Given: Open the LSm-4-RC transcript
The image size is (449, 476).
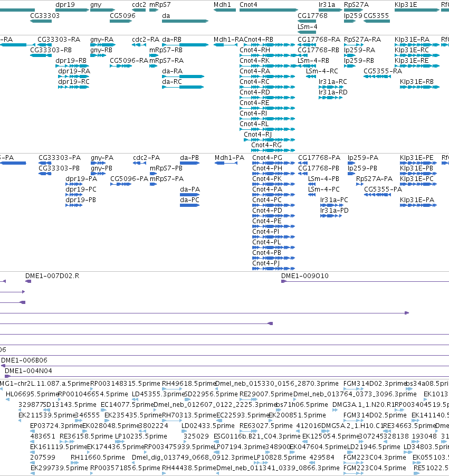Looking at the screenshot, I should click(x=311, y=77).
